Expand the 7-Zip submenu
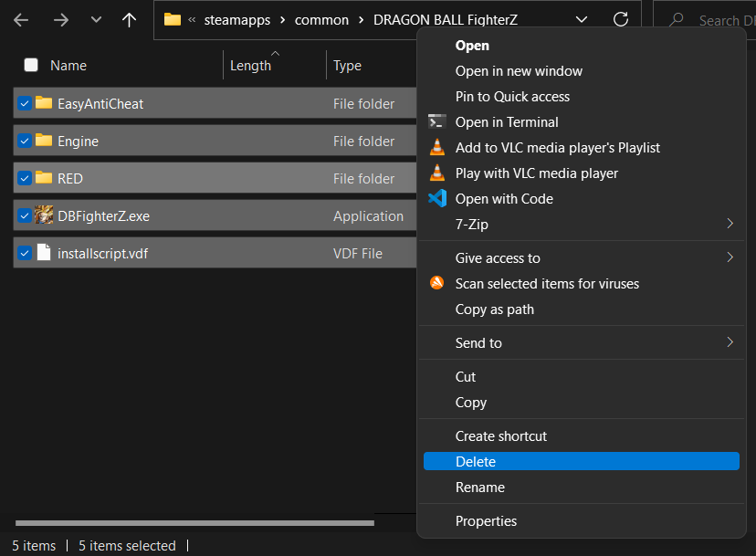 tap(730, 224)
